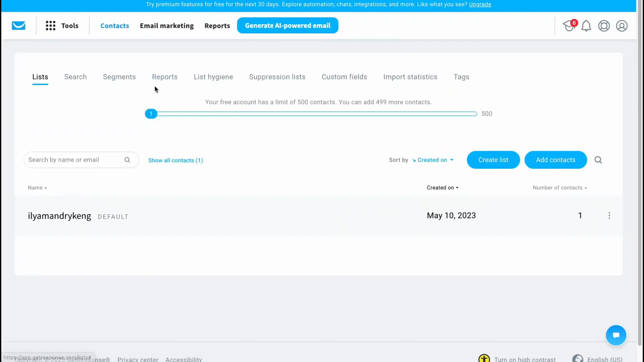Switch to the Custom fields tab

[x=344, y=77]
